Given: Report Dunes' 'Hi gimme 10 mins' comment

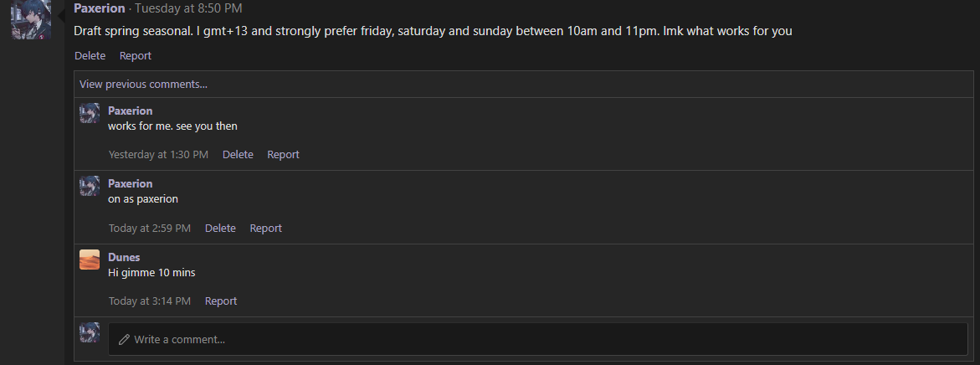Looking at the screenshot, I should point(221,301).
